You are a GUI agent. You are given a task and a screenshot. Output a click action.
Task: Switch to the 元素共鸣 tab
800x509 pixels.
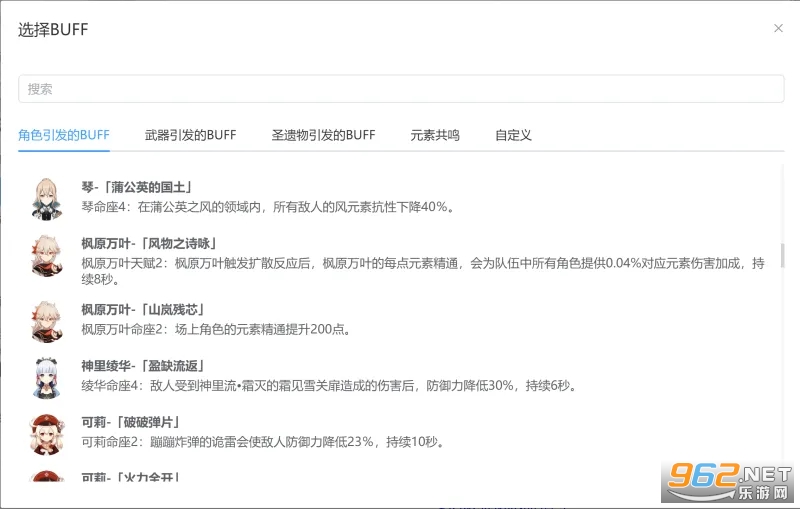435,135
